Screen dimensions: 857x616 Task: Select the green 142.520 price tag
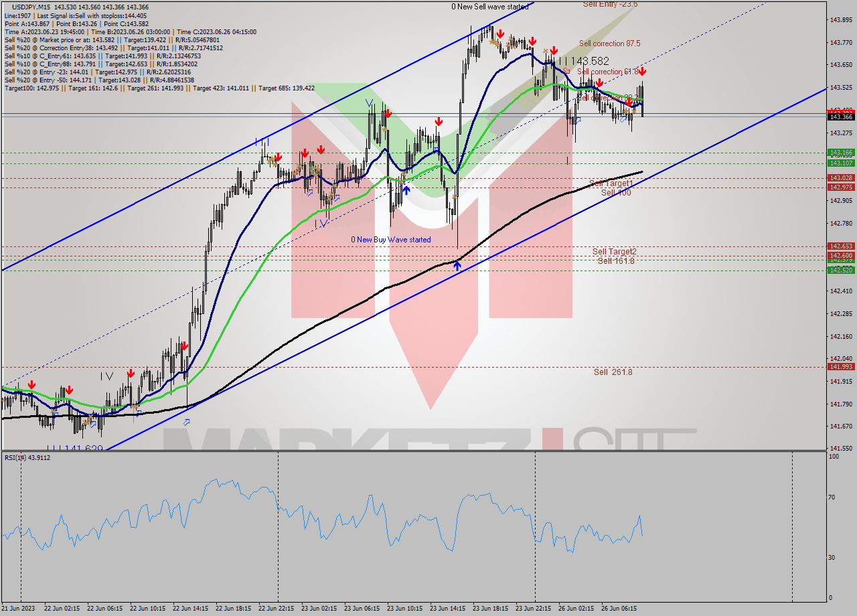(x=841, y=270)
